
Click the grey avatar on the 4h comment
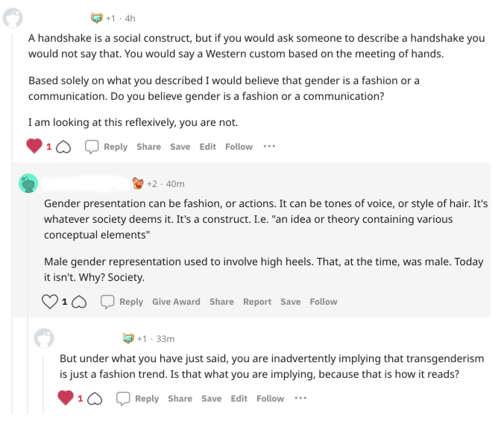click(13, 18)
